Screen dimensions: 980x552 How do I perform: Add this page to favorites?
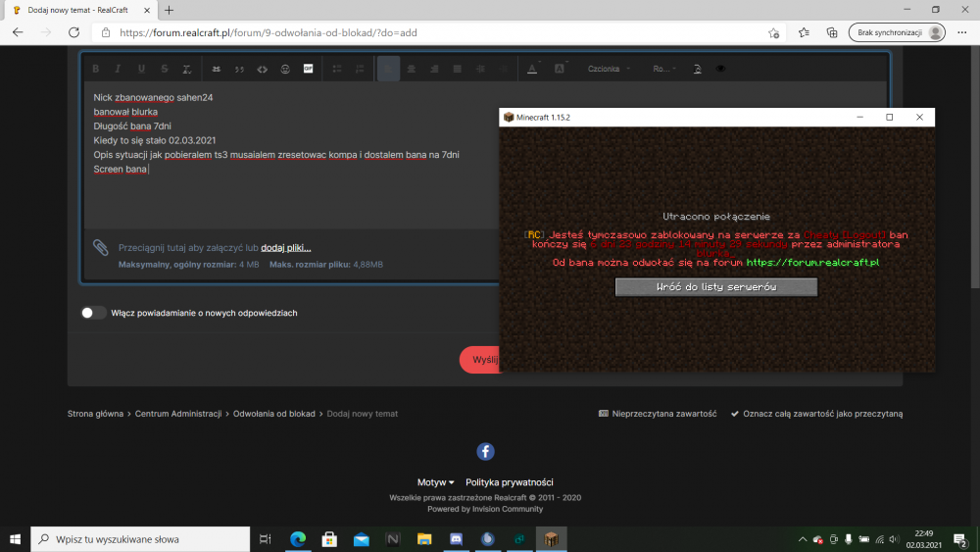click(774, 33)
